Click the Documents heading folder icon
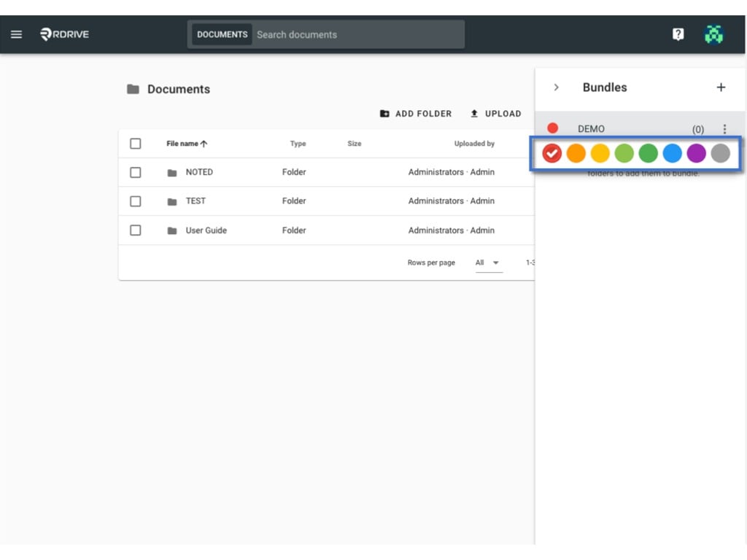The height and width of the screenshot is (560, 747). (133, 89)
